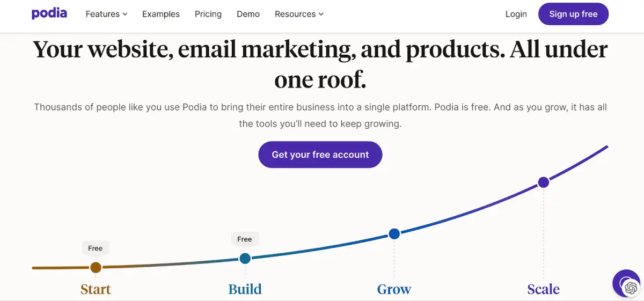The image size is (644, 301).
Task: Select the Scale stage dot on curve
Action: tap(543, 182)
